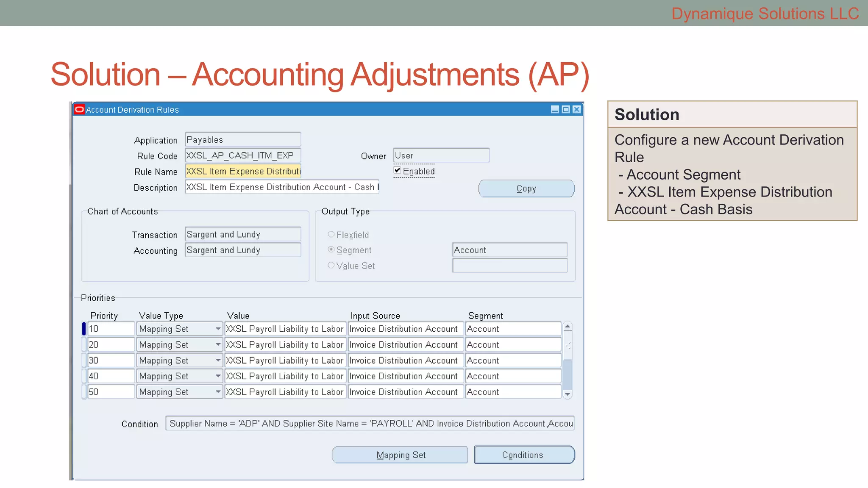Select the Flexfield output type radio button

[331, 234]
